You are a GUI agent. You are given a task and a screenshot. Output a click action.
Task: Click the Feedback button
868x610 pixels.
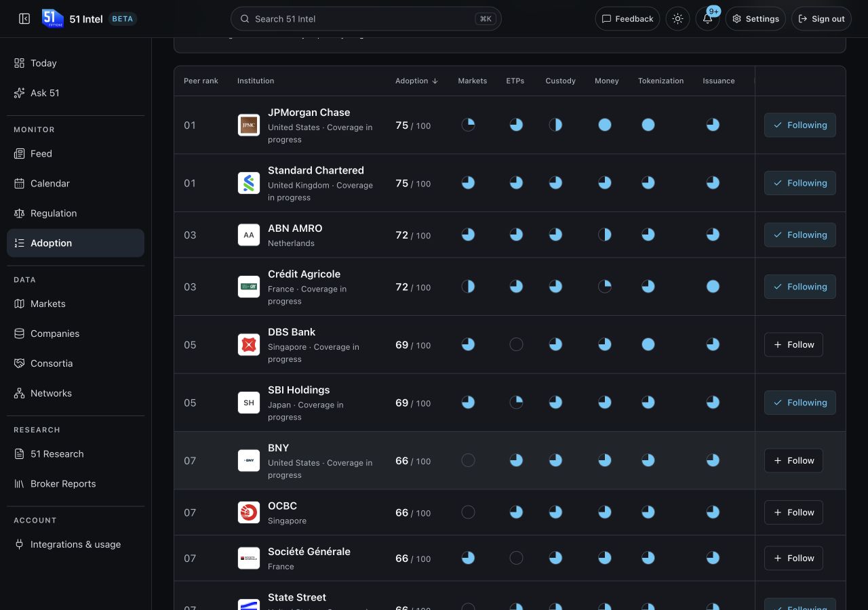point(627,19)
